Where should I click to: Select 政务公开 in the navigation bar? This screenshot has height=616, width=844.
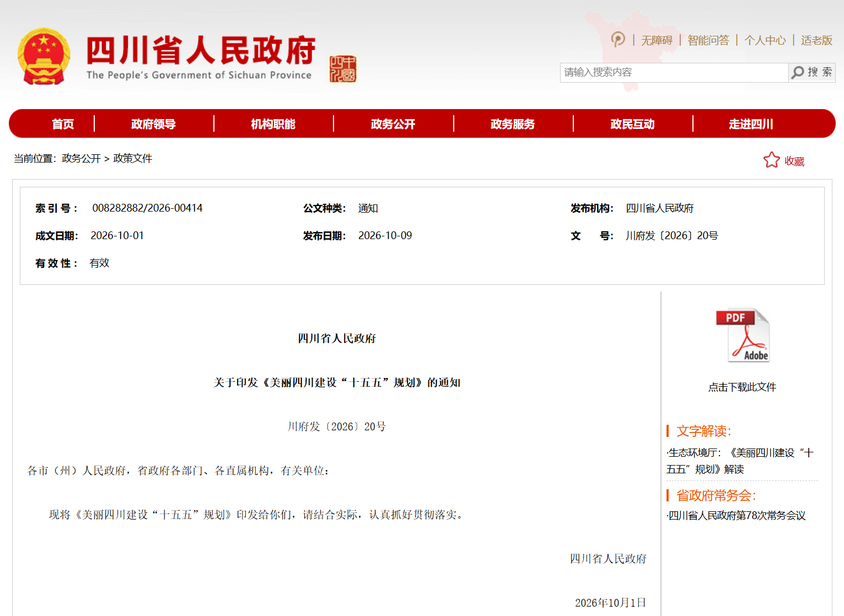pos(393,124)
